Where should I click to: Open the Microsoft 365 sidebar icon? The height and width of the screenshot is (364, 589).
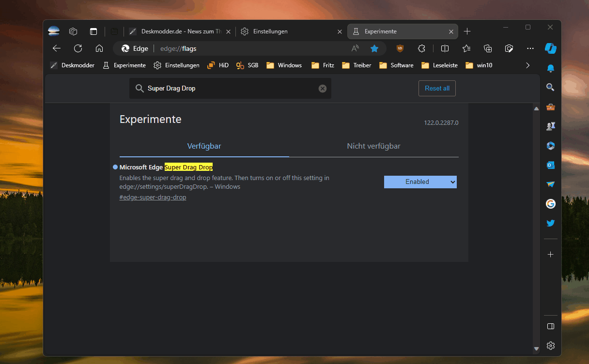point(551,146)
